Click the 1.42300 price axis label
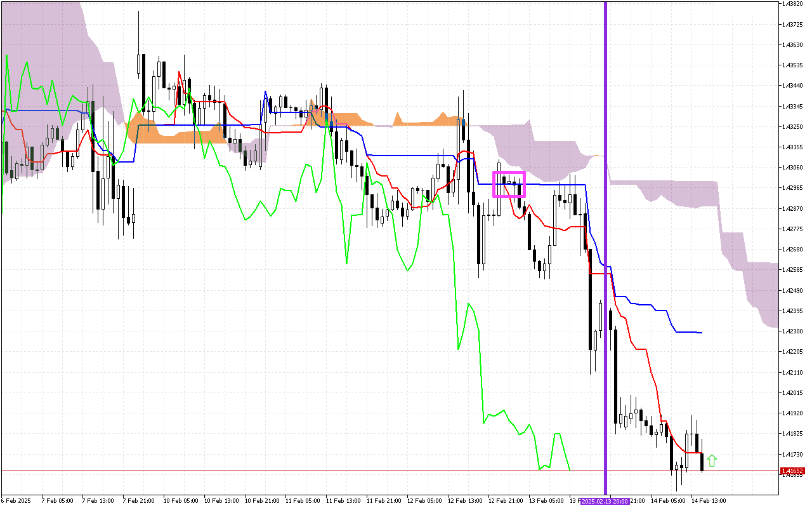 pos(793,331)
